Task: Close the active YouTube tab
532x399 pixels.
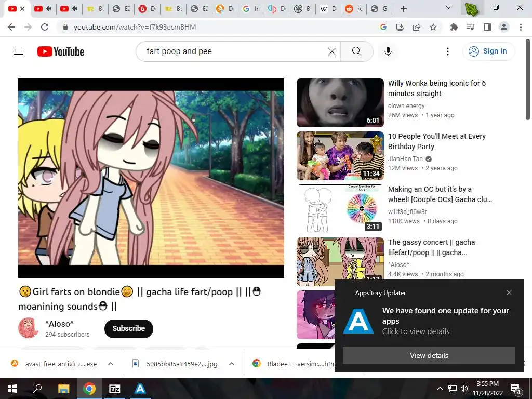Action: pos(22,9)
